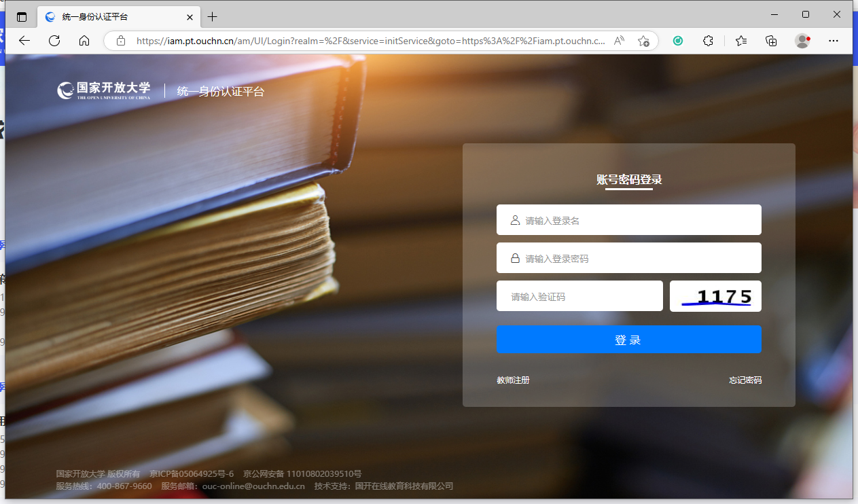
Task: Open the tab actions menu icon
Action: [22, 17]
